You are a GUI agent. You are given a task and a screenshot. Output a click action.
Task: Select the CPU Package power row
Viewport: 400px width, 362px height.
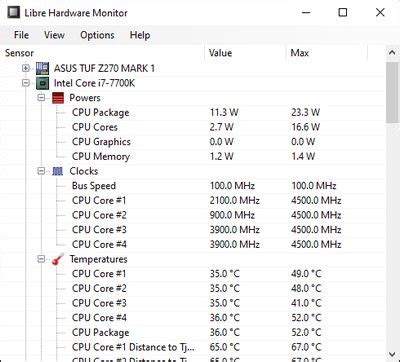click(x=193, y=112)
